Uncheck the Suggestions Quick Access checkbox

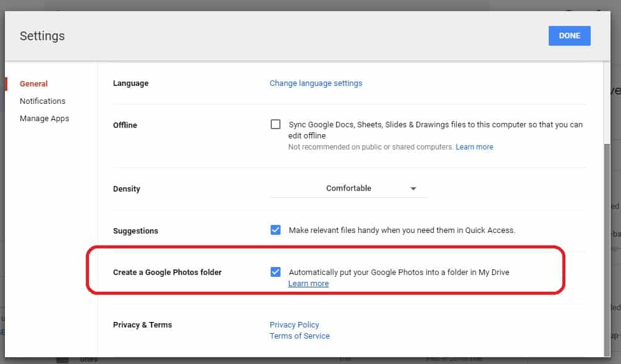pos(275,230)
